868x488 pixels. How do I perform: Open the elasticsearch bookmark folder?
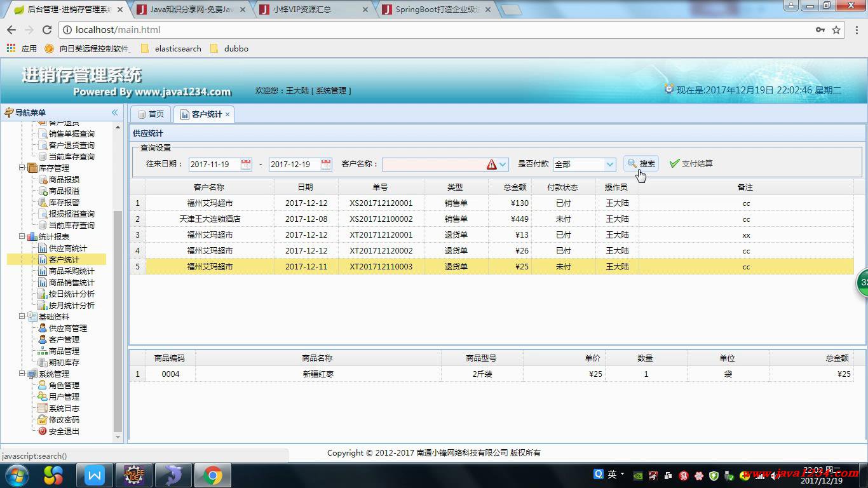(171, 49)
